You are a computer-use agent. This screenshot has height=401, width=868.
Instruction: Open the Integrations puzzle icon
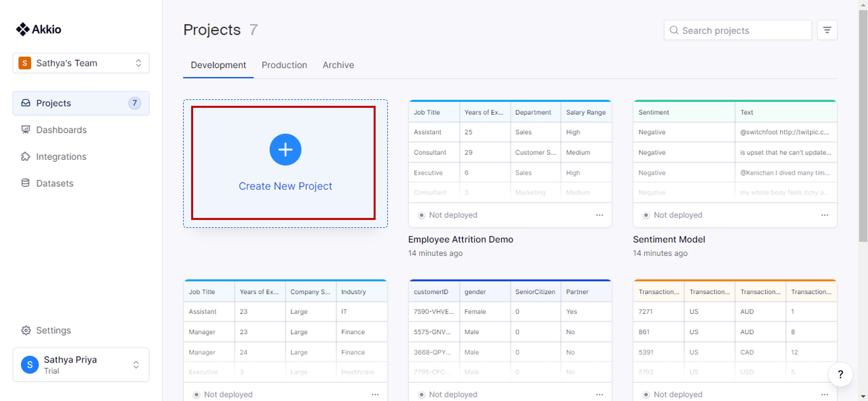click(26, 157)
